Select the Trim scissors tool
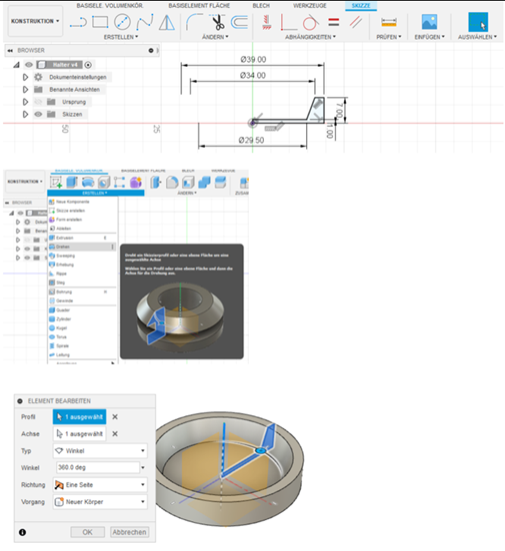Viewport: 505px width, 551px height. tap(218, 22)
